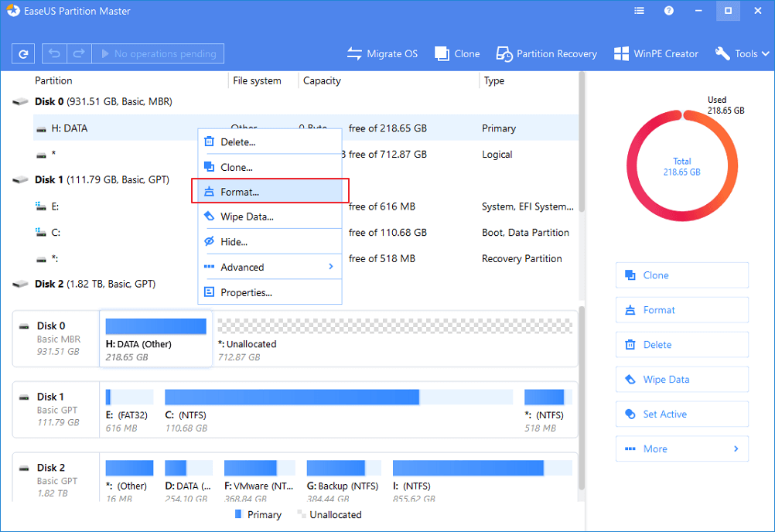
Task: Select the 518 MB NTFS block
Action: click(x=548, y=410)
